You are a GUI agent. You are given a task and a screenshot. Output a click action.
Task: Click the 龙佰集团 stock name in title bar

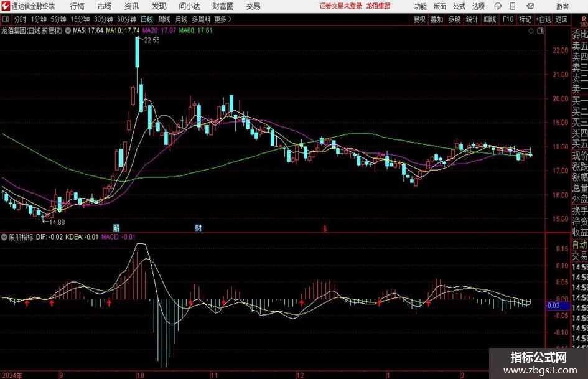click(x=378, y=6)
